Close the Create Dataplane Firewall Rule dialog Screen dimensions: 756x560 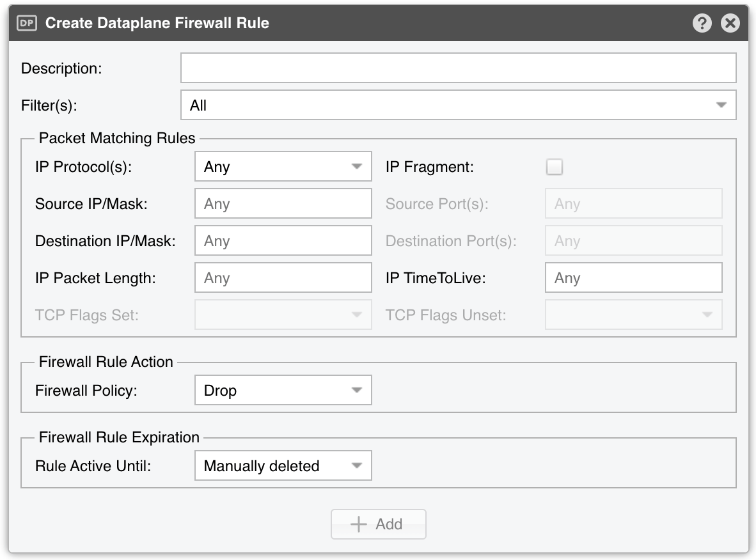730,22
